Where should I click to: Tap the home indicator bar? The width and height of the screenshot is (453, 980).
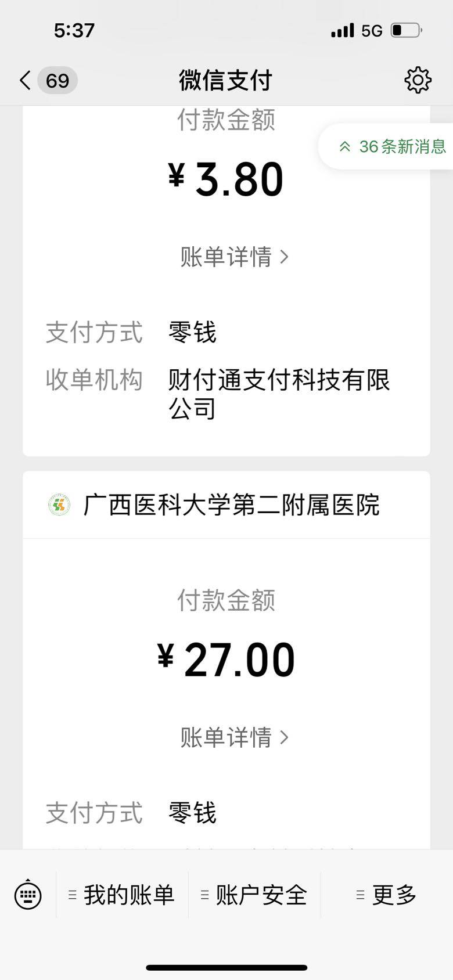(x=227, y=967)
